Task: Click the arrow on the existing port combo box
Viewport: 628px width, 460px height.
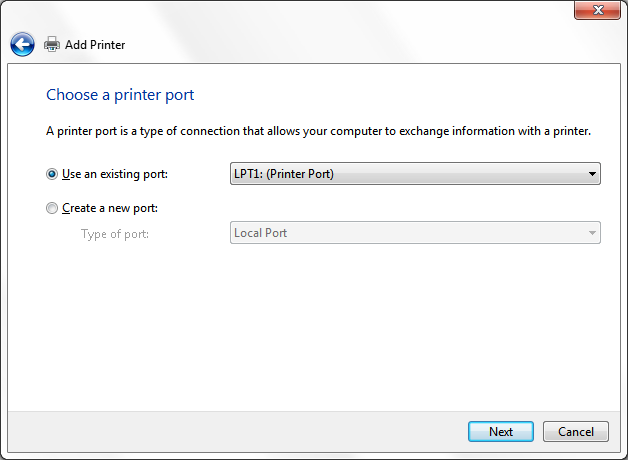Action: click(x=592, y=174)
